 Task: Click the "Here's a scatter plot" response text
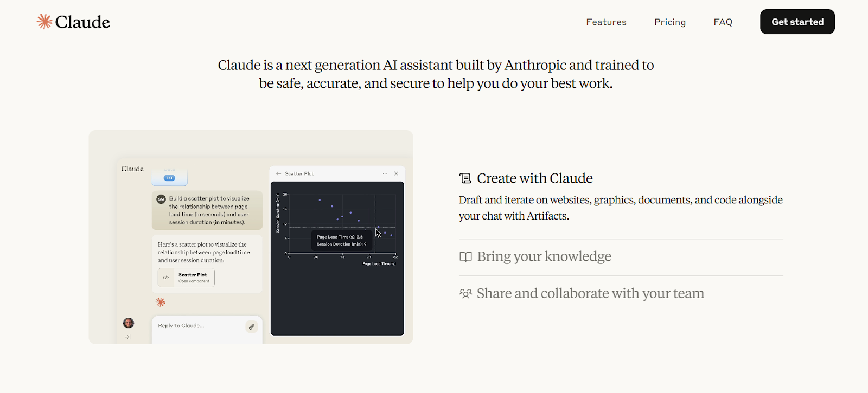pos(204,253)
